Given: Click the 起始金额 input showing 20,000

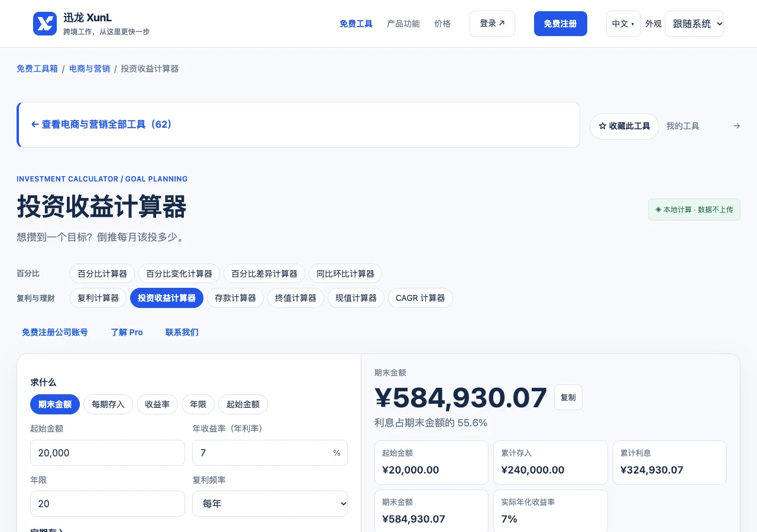Looking at the screenshot, I should pos(108,453).
